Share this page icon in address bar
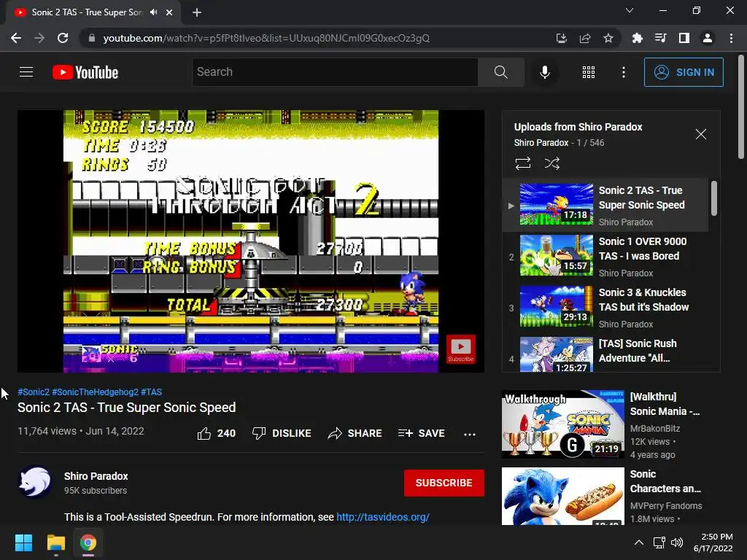The image size is (747, 560). 585,38
